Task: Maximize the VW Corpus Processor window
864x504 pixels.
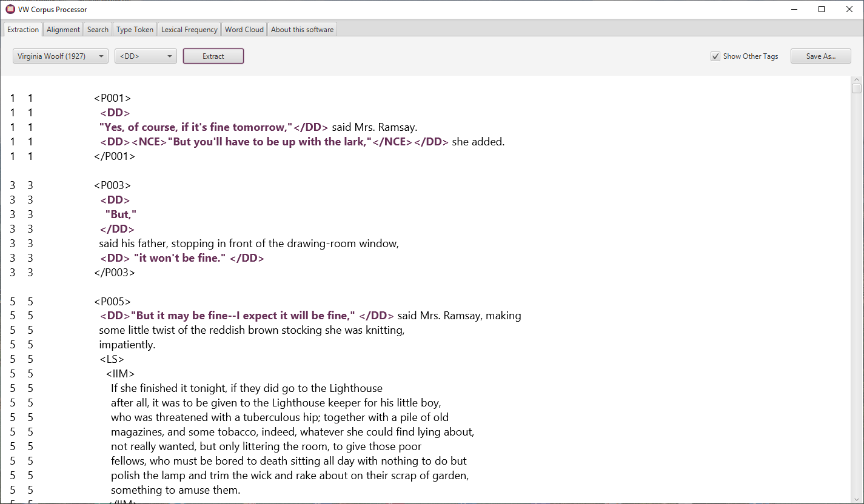Action: coord(822,9)
